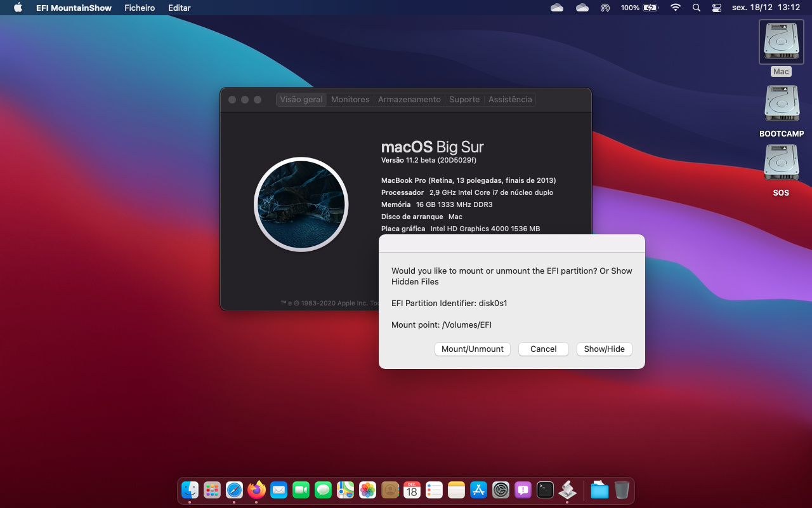The height and width of the screenshot is (508, 812).
Task: Click the EFI MountainShow Dock icon
Action: [568, 490]
